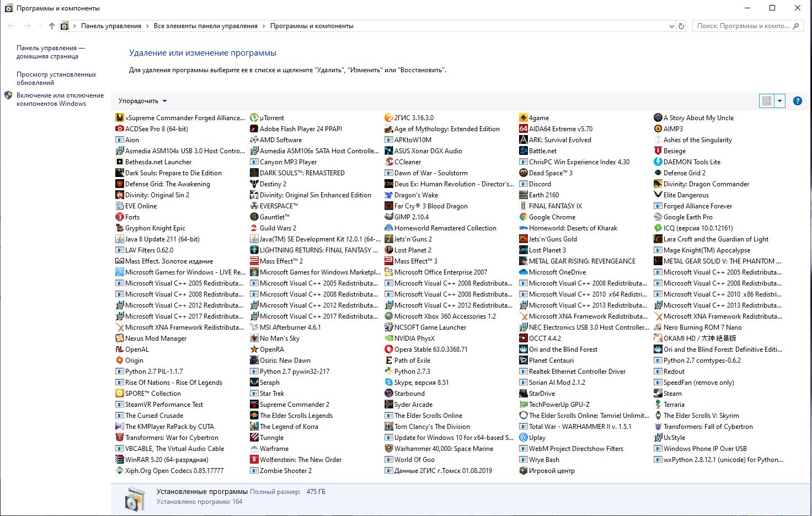The width and height of the screenshot is (812, 516).
Task: Select SpeedFan (remove only) entry
Action: coord(694,382)
